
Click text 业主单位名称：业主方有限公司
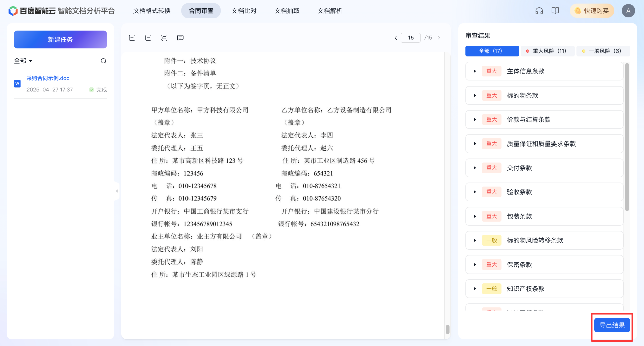click(197, 236)
